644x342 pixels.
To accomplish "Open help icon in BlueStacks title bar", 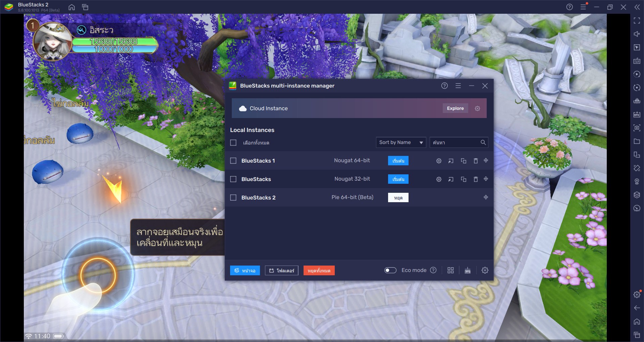I will (x=569, y=7).
